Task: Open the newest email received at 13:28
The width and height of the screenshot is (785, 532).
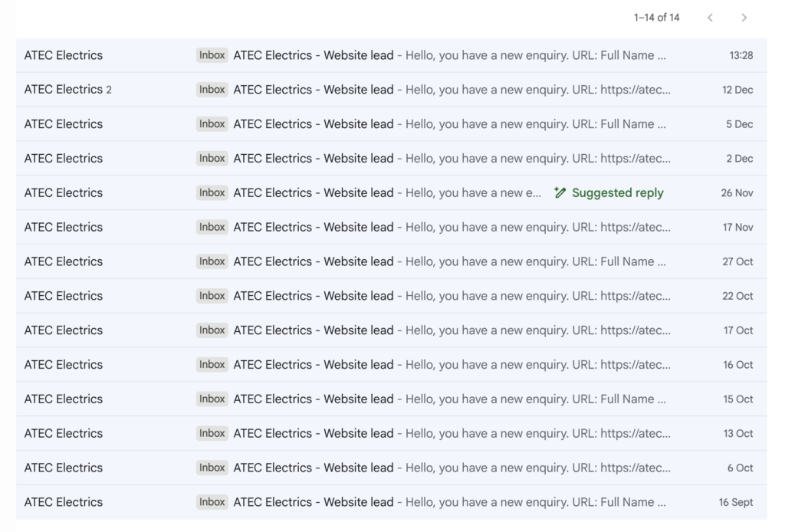Action: (x=383, y=55)
